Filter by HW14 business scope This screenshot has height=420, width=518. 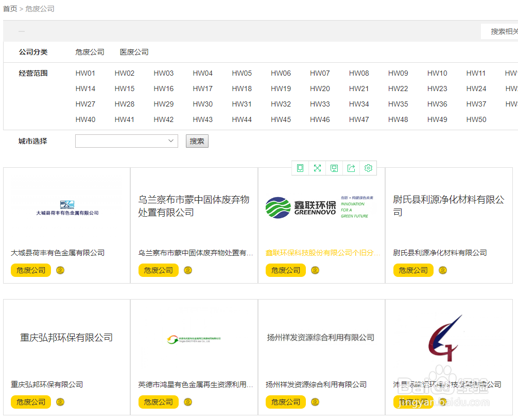point(85,89)
